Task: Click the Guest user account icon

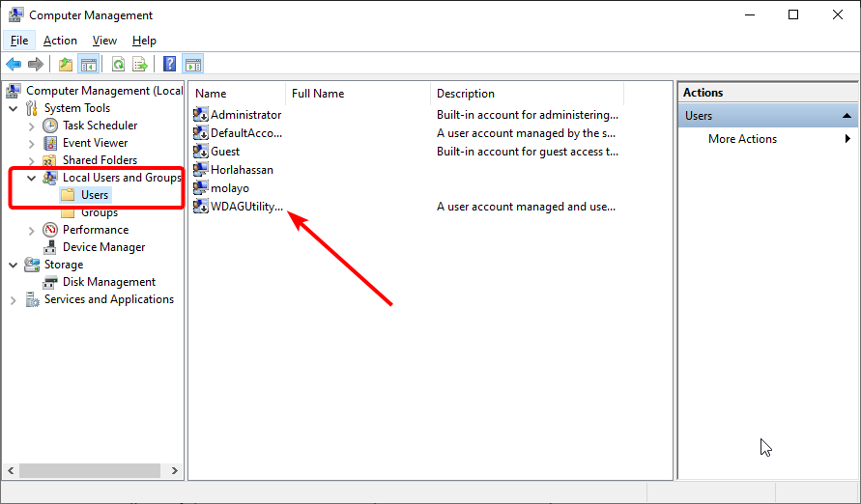Action: [200, 152]
